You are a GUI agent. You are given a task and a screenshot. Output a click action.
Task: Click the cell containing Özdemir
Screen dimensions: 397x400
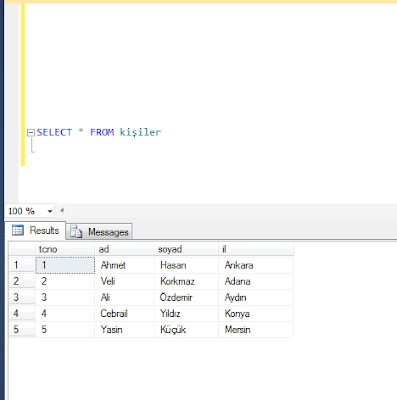[x=186, y=297]
